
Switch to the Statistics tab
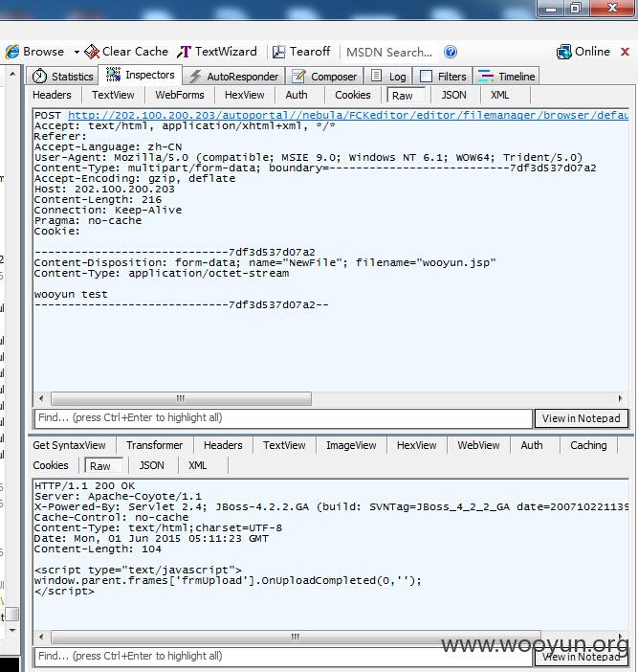point(62,77)
